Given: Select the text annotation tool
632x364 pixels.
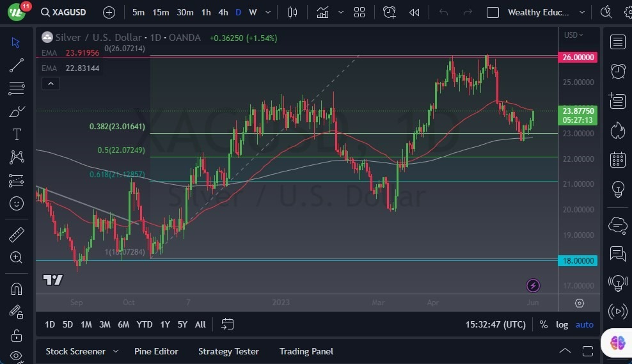Looking at the screenshot, I should [17, 134].
